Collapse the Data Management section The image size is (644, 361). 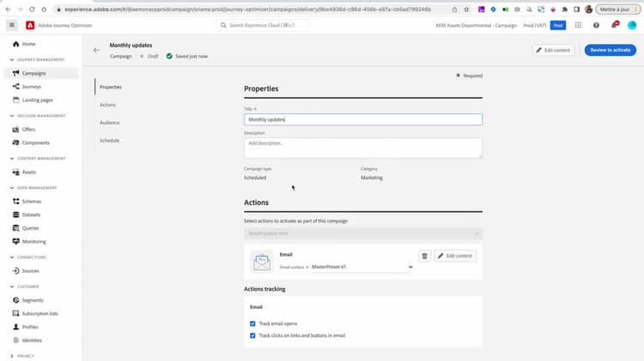coord(12,188)
